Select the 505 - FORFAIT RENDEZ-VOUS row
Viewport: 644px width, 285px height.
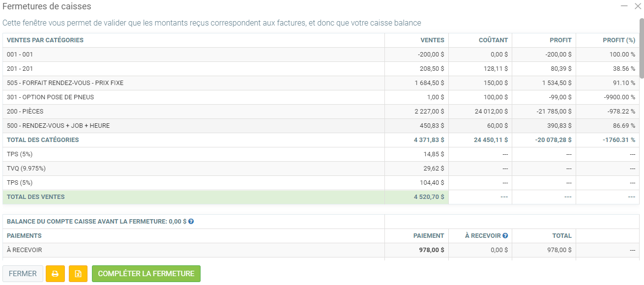65,83
